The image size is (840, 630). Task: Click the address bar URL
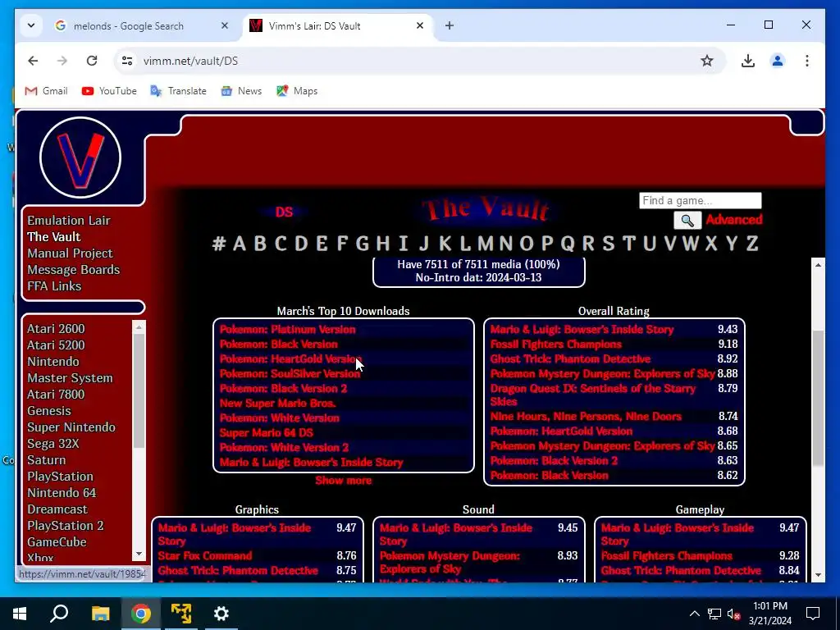190,61
